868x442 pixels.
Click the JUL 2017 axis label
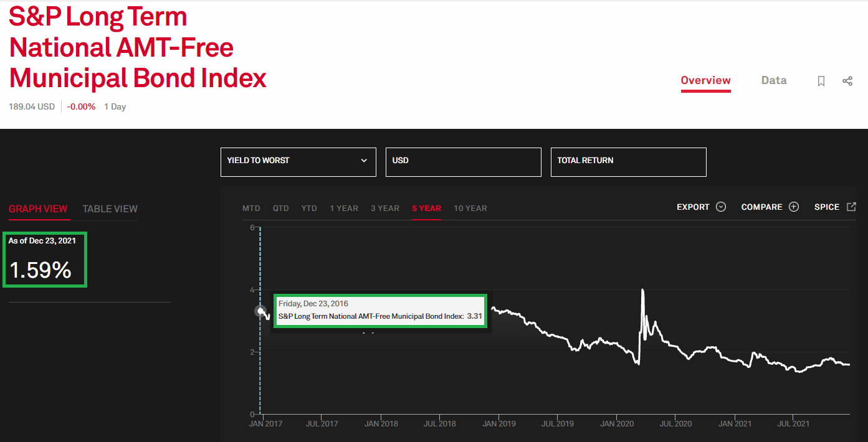(322, 423)
